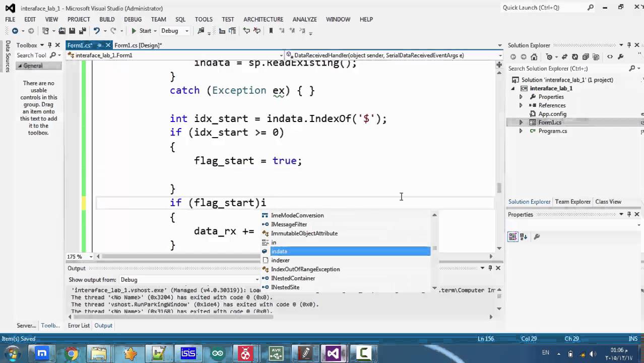Open the ARCHITECTURE menu

(x=263, y=19)
